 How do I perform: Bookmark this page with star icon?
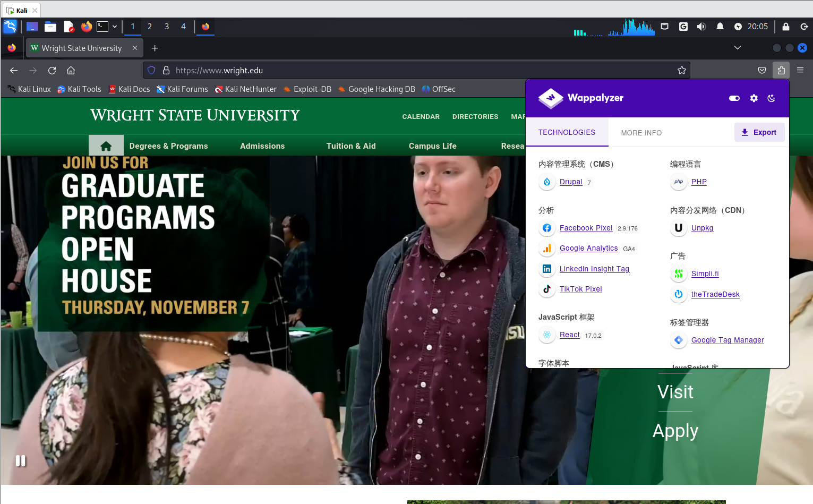click(681, 70)
